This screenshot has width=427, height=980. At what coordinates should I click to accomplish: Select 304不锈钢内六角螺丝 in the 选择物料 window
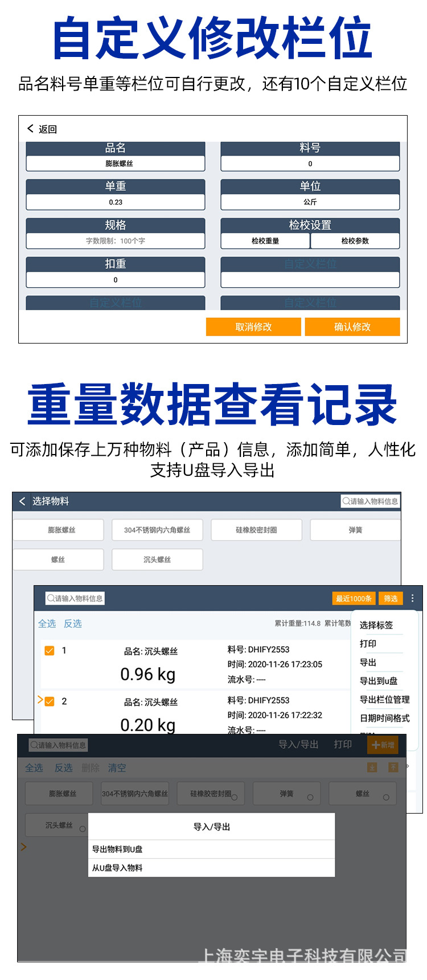(157, 530)
